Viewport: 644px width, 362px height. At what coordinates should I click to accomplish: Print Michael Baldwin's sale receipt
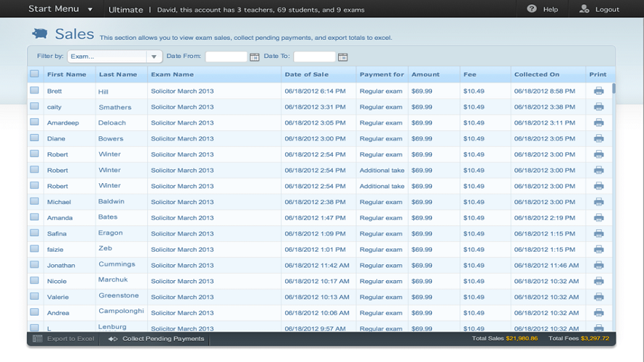[x=598, y=202]
